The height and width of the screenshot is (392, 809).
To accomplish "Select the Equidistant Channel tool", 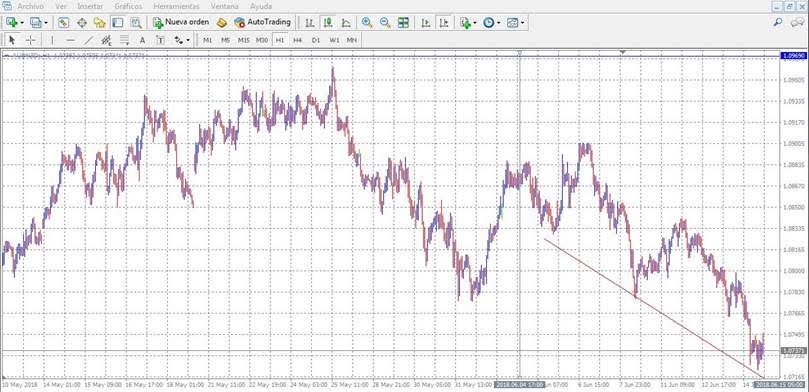I will 107,40.
